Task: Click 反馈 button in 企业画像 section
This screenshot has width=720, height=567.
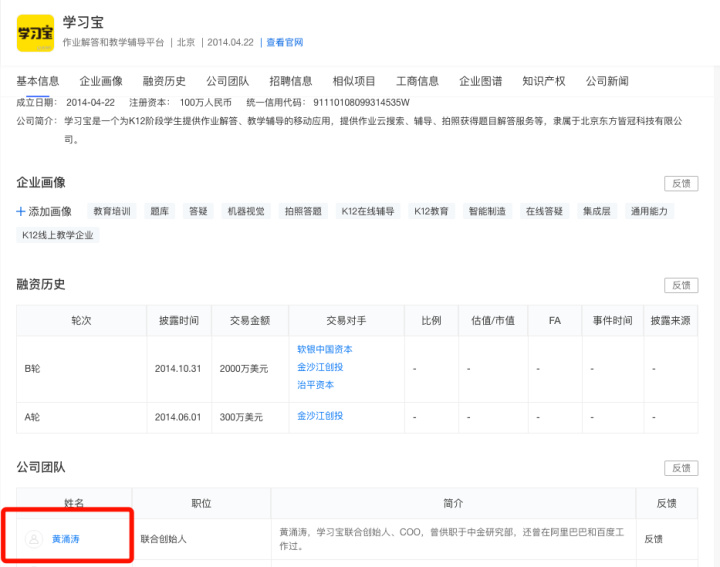Action: (681, 184)
